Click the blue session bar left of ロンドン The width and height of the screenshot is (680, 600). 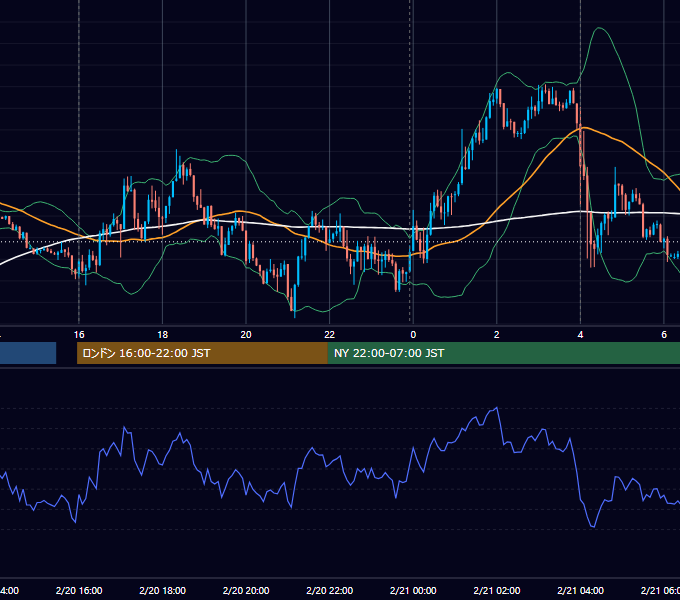28,353
